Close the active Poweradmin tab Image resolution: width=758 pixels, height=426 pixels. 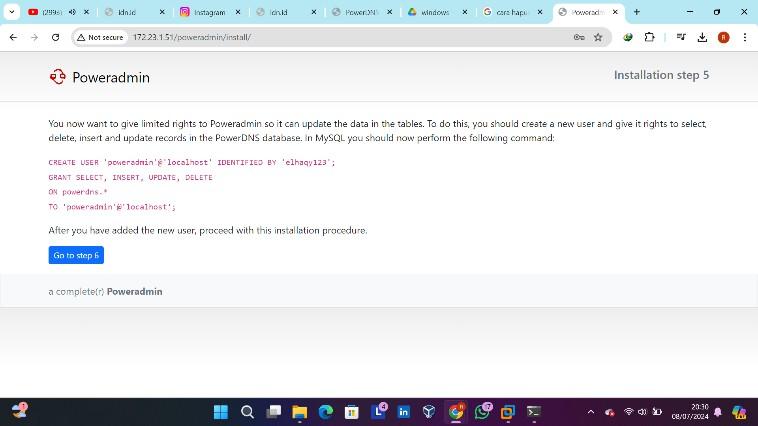pos(615,12)
